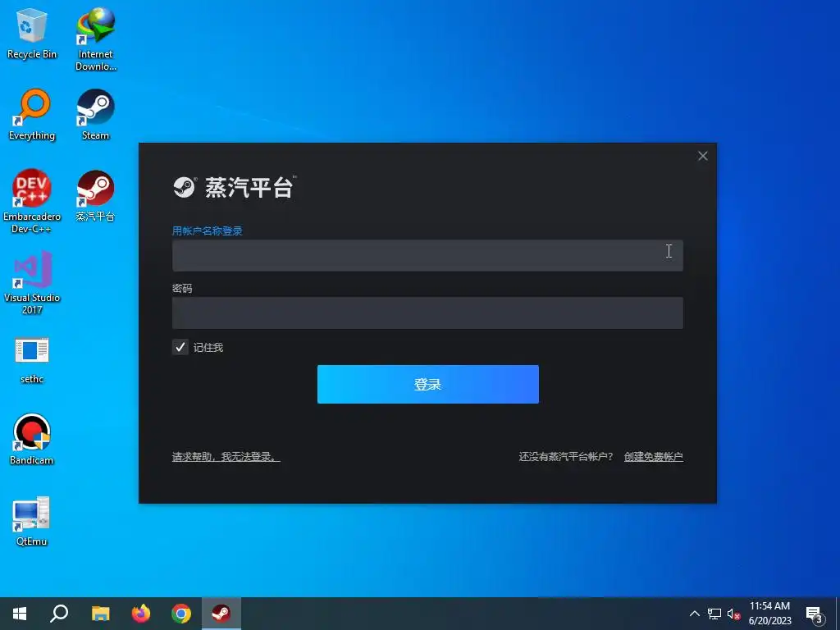Click the account name input field
The image size is (840, 630).
[427, 256]
